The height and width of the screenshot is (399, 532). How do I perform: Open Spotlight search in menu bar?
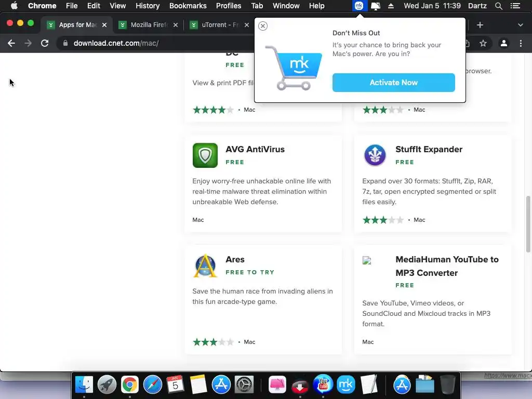point(498,6)
